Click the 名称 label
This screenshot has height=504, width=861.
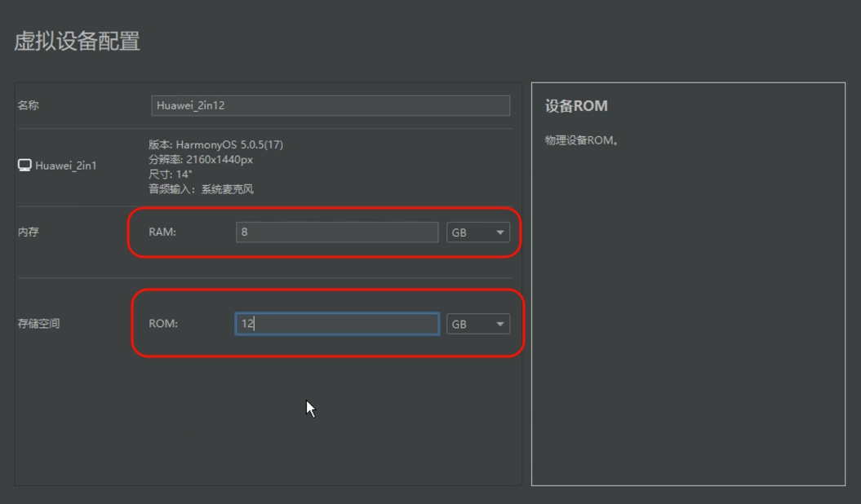(28, 105)
